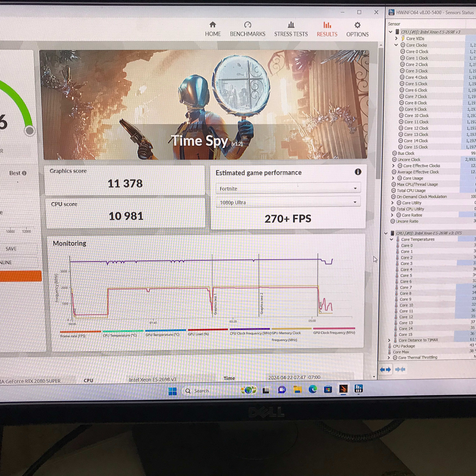The height and width of the screenshot is (476, 476).
Task: Toggle the CPU Clock Frequency legend color
Action: 250,329
